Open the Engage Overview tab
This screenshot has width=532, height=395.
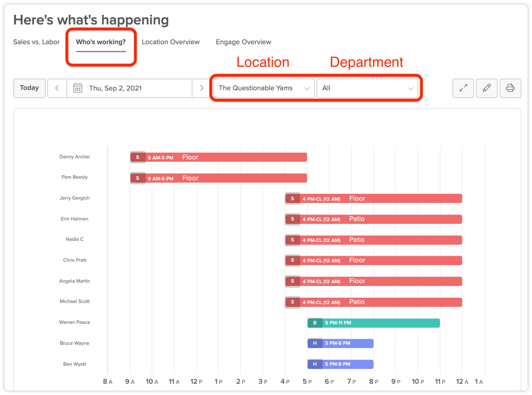click(x=243, y=42)
